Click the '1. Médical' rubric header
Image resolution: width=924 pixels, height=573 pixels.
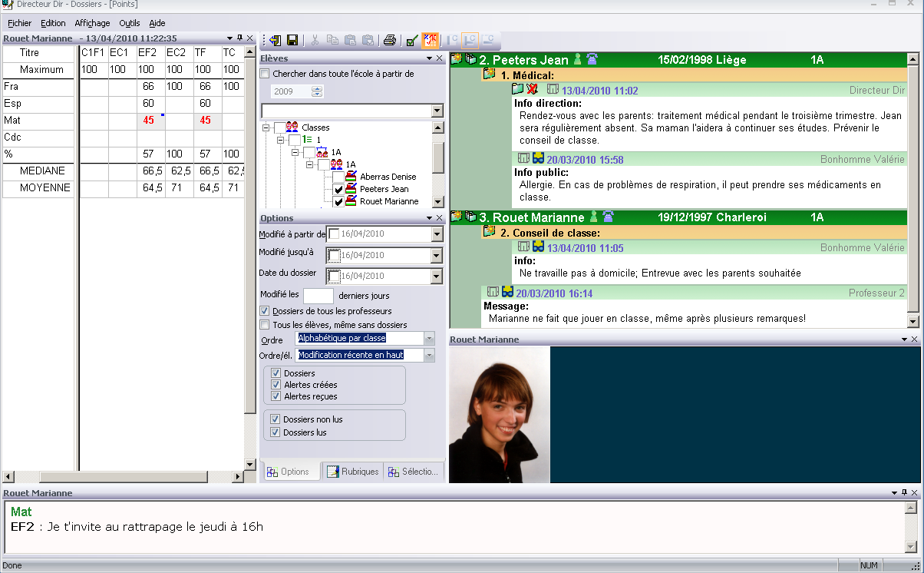(x=527, y=75)
